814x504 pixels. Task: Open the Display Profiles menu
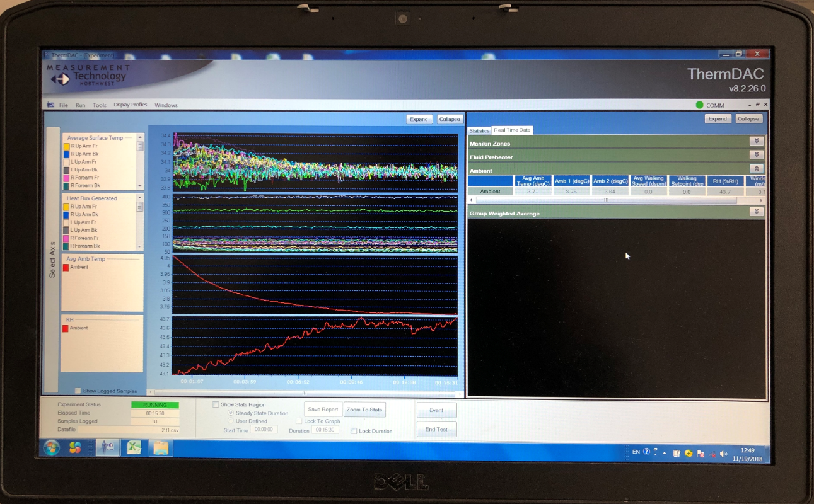tap(130, 105)
